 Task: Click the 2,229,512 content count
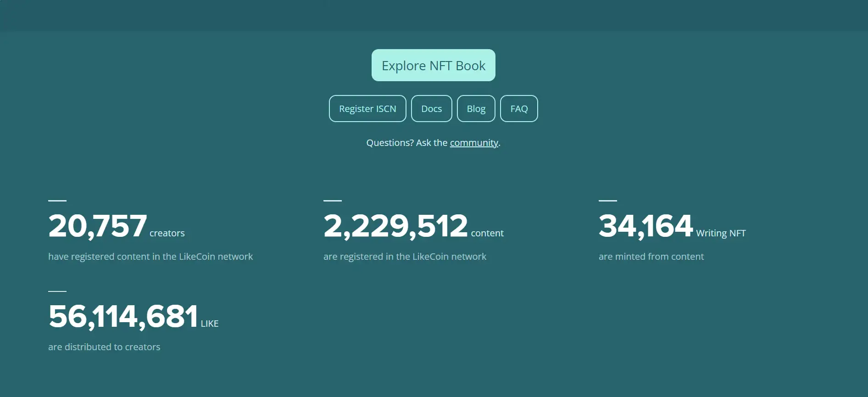pyautogui.click(x=395, y=226)
